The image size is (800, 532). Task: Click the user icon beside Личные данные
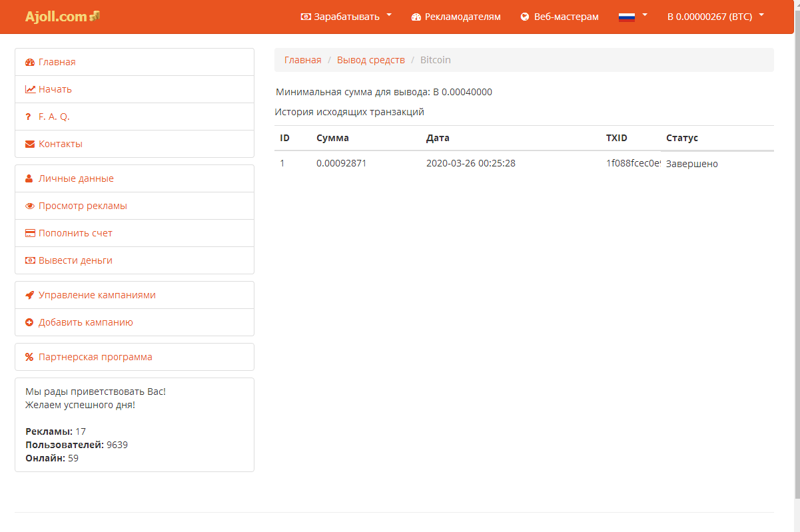click(x=29, y=178)
